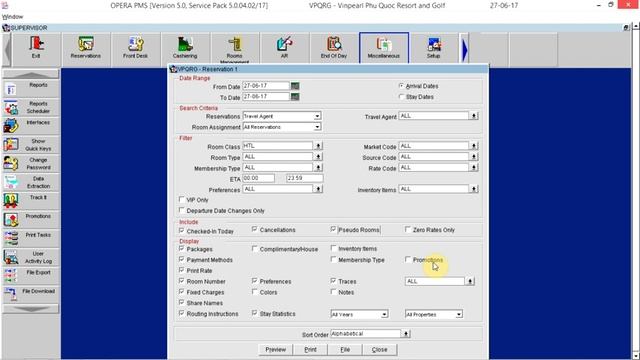Open the Market Code list arrow

coord(473,146)
